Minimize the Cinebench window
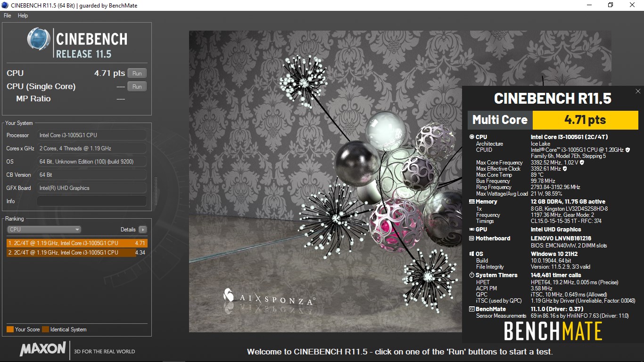644x362 pixels. (x=589, y=5)
